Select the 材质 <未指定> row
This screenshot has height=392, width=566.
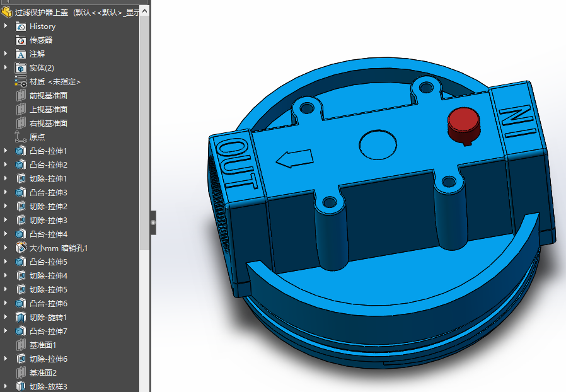coord(55,82)
